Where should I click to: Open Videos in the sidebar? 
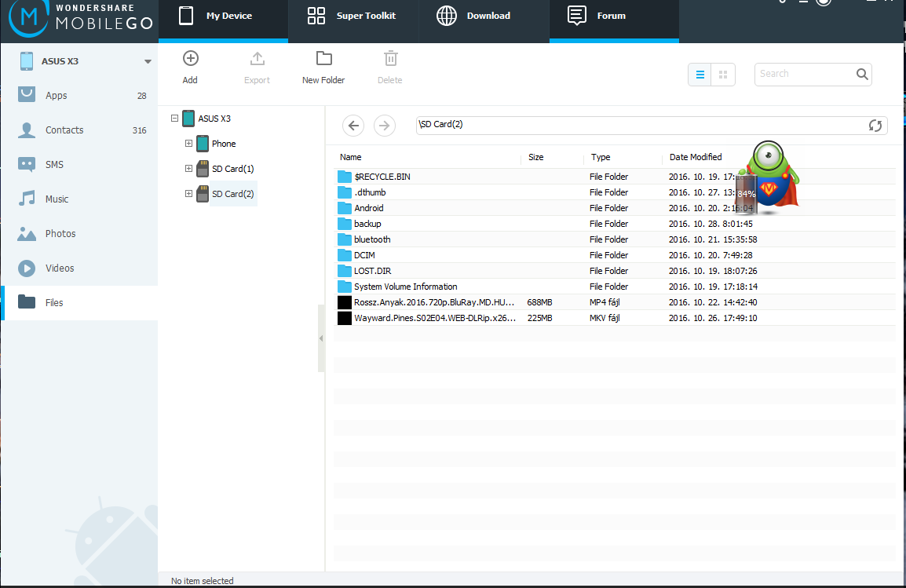tap(79, 268)
